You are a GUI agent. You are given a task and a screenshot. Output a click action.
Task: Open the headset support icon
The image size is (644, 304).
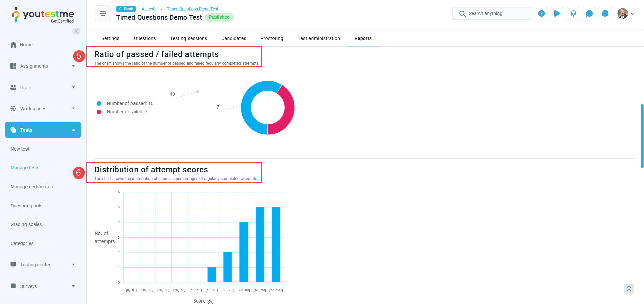point(574,14)
